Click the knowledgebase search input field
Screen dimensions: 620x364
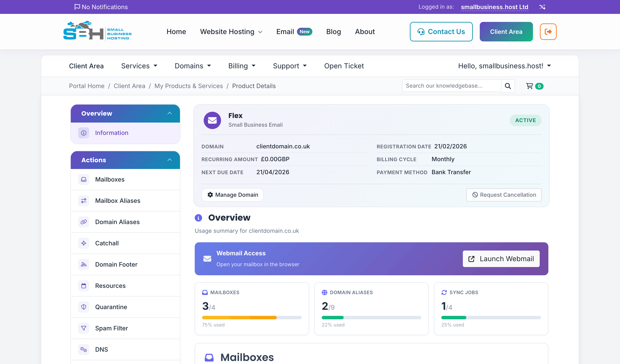(x=452, y=86)
